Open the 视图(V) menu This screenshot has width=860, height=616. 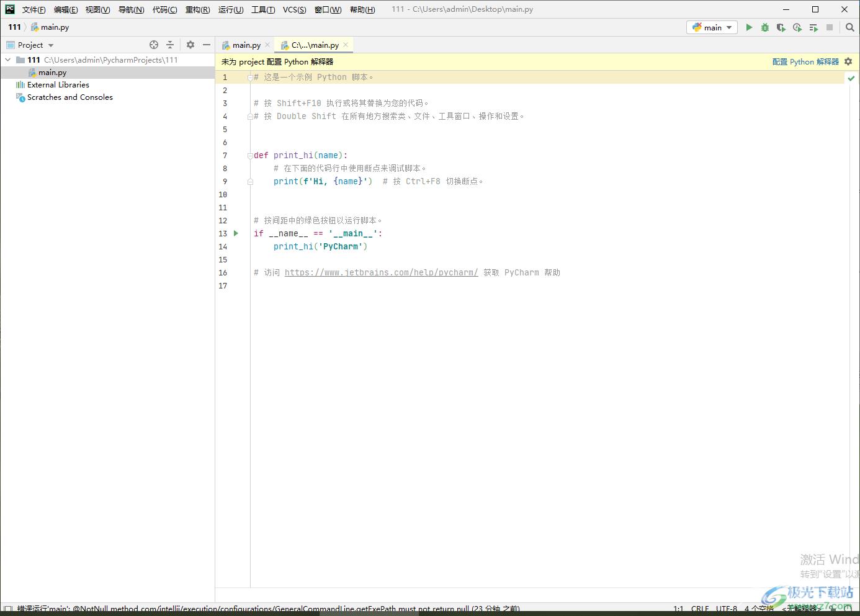pyautogui.click(x=97, y=9)
